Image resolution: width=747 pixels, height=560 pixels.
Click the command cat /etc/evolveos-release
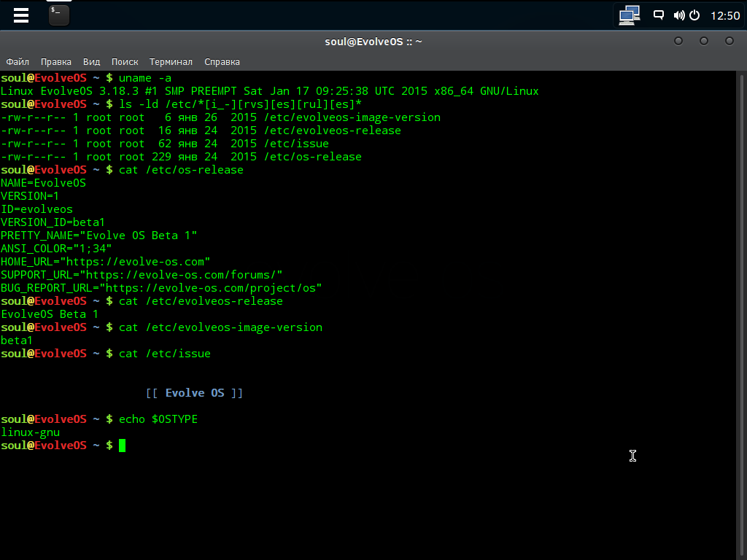click(x=201, y=301)
